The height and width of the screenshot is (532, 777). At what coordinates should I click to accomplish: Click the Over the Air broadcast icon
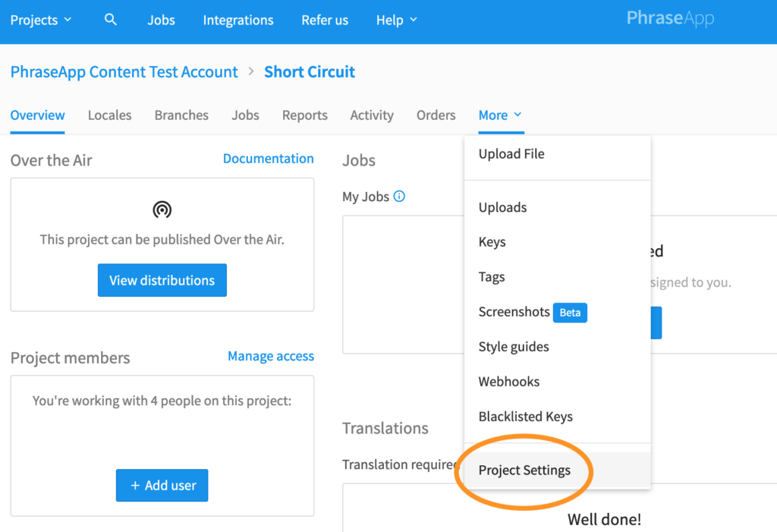coord(162,209)
